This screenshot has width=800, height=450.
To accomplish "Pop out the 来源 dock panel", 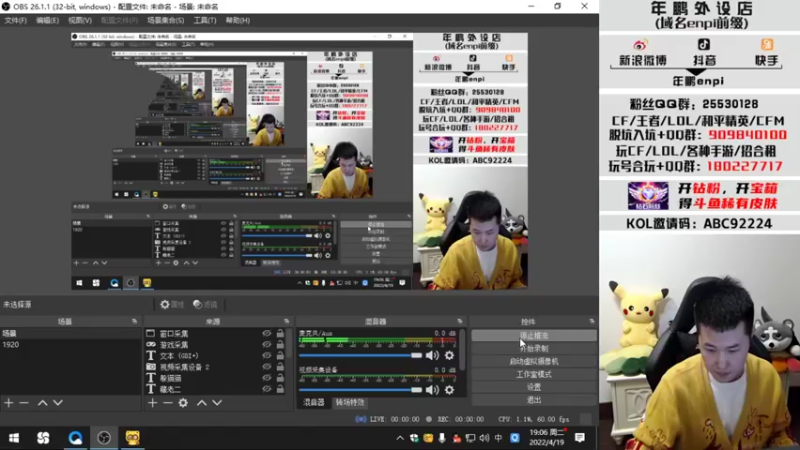I will pyautogui.click(x=287, y=321).
